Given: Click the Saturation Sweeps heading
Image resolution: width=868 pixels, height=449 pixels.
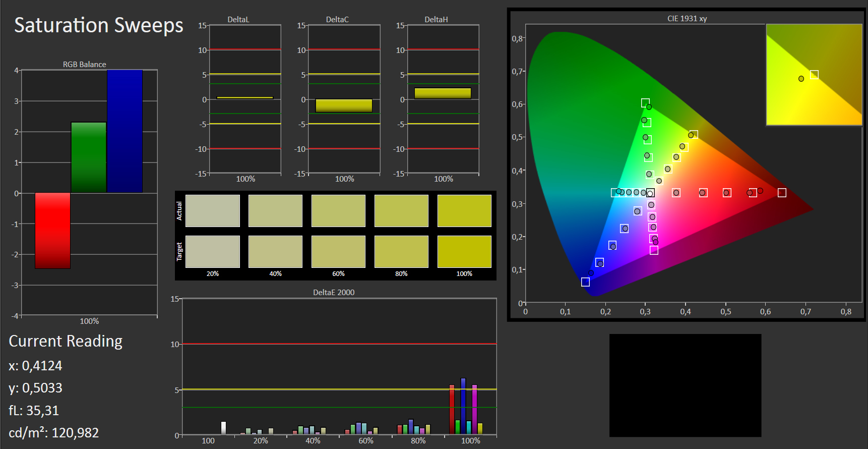Looking at the screenshot, I should pos(99,25).
